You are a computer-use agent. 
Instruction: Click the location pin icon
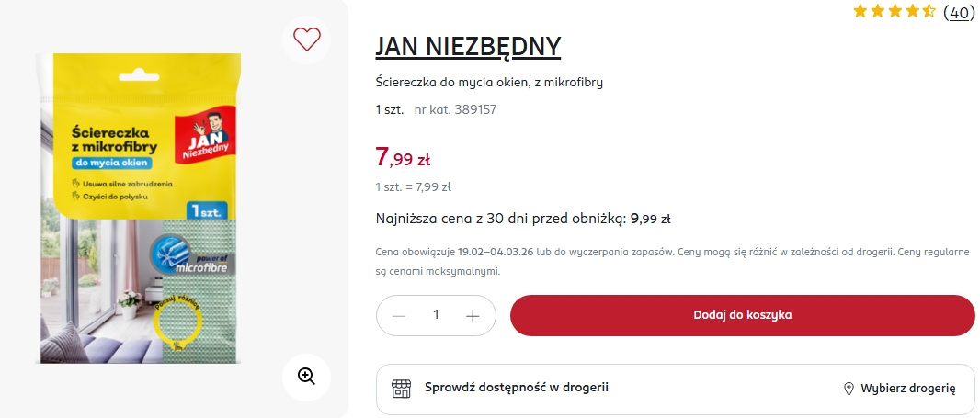(x=849, y=389)
